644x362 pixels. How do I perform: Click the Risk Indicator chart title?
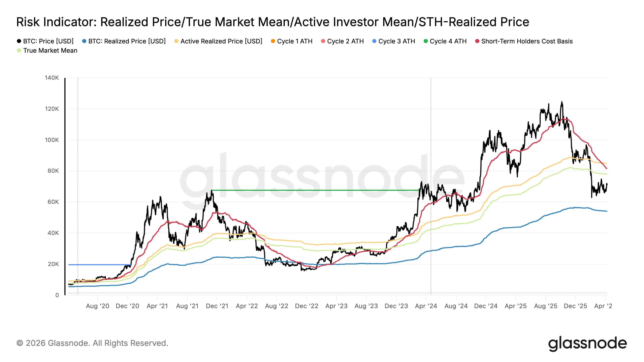coord(273,22)
